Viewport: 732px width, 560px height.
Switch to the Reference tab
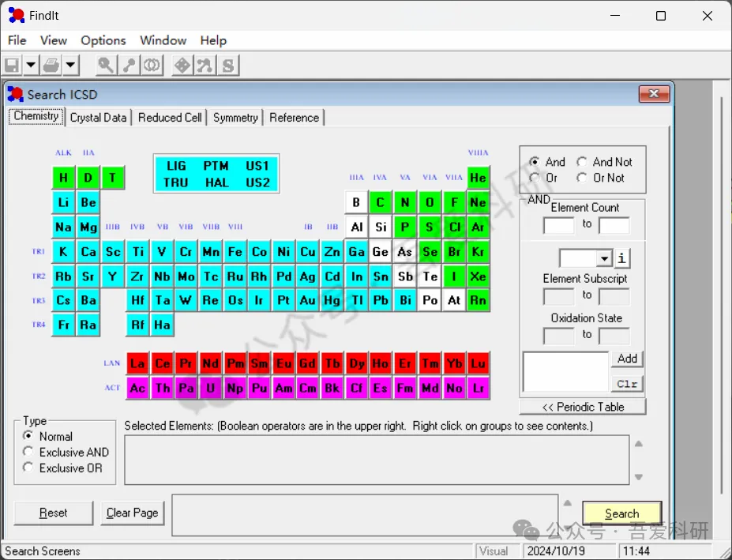[x=294, y=118]
